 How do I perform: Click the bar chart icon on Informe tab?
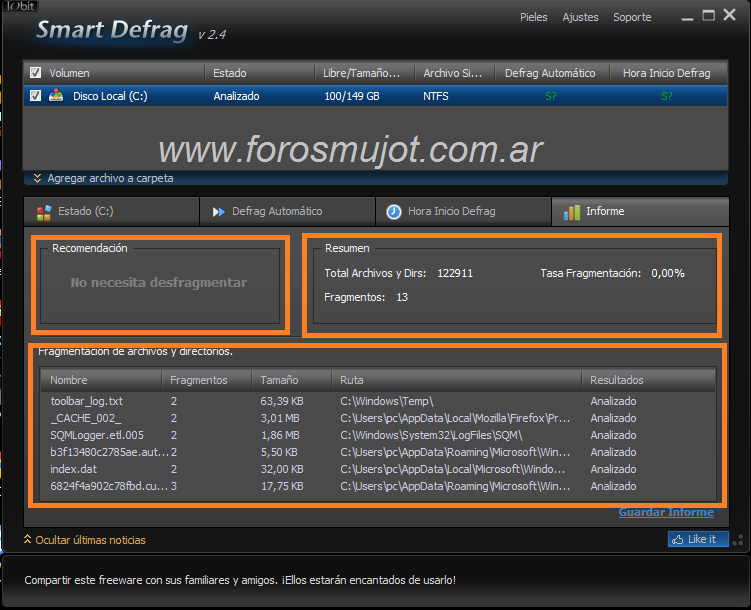point(571,212)
